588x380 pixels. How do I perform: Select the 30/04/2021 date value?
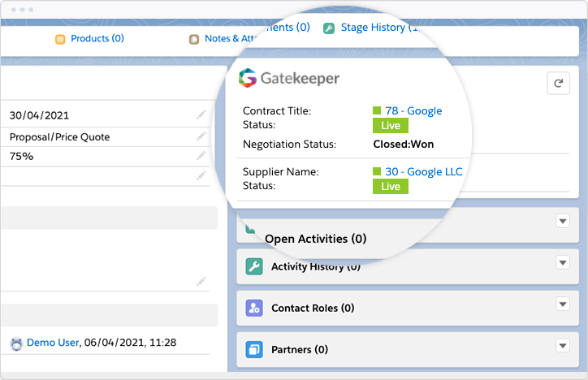(39, 115)
